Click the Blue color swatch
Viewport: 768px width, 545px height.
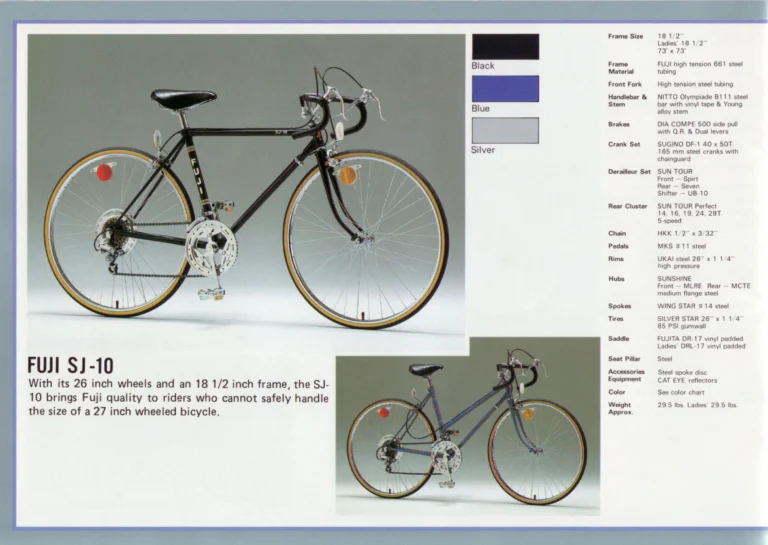click(x=505, y=89)
